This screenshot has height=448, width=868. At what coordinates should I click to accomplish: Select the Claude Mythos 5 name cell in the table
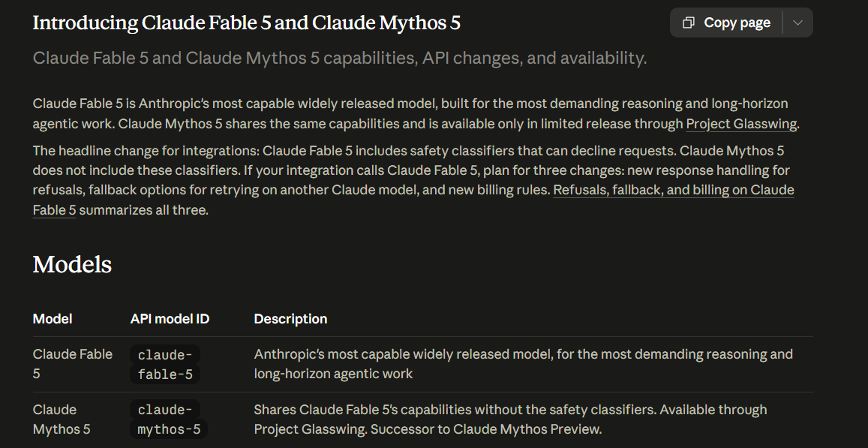point(62,419)
